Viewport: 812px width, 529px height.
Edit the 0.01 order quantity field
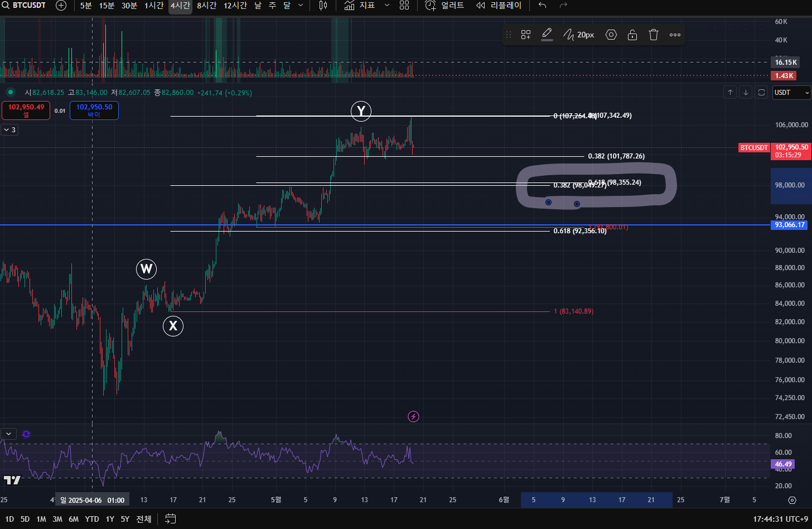coord(60,110)
